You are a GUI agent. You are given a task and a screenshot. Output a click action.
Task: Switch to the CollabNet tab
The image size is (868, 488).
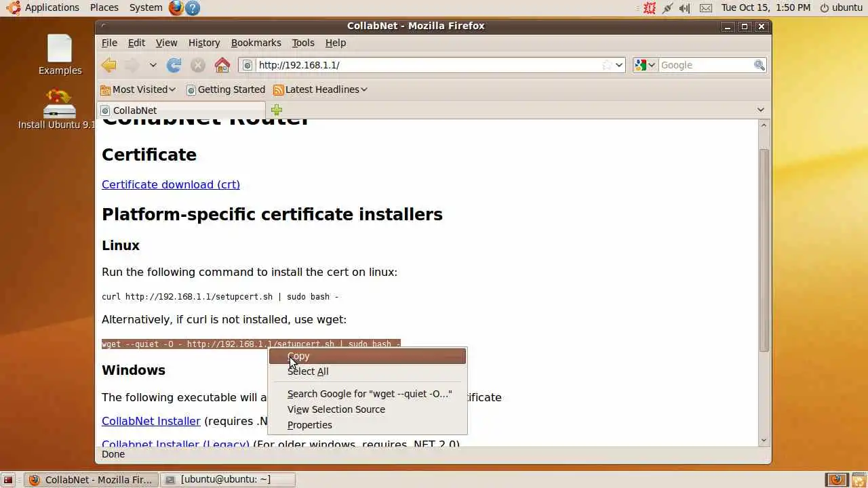click(x=182, y=110)
